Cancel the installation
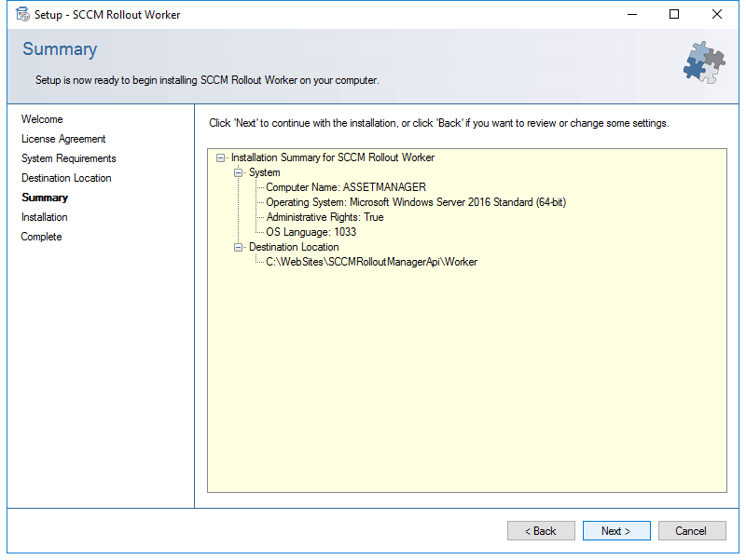Screen dimensions: 746x560 692,530
